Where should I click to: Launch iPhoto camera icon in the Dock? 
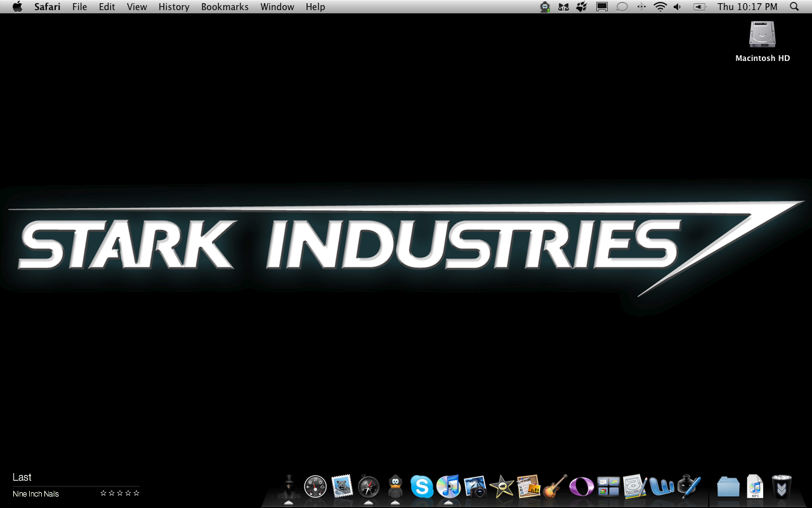point(475,486)
